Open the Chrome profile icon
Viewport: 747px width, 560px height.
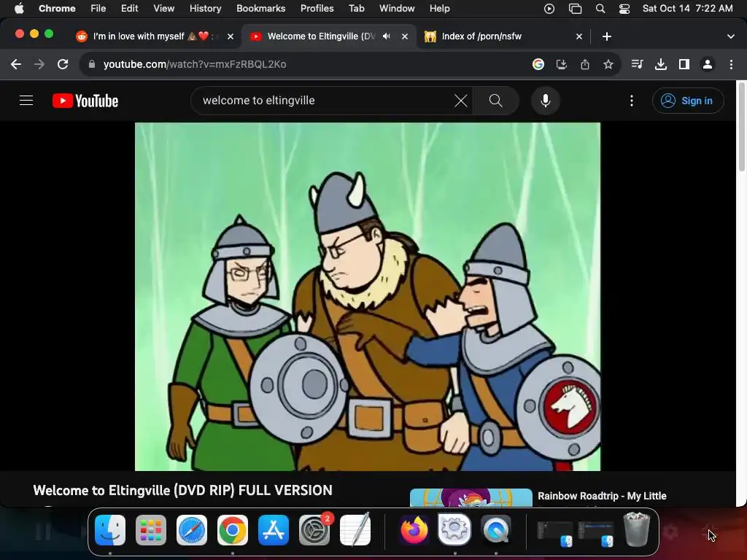coord(708,64)
